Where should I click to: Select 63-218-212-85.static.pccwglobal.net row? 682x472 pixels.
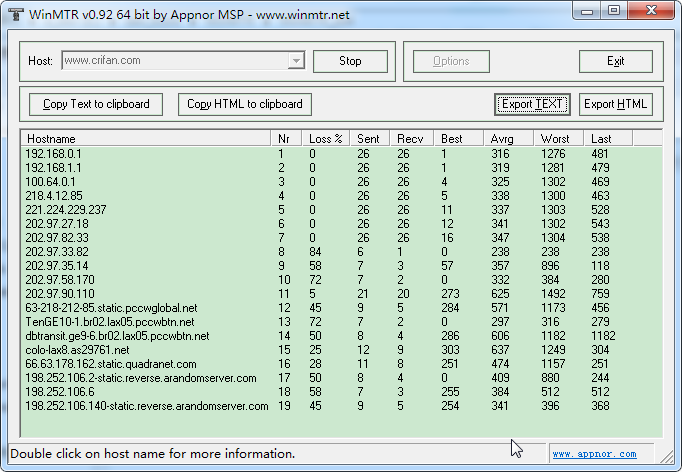click(341, 308)
